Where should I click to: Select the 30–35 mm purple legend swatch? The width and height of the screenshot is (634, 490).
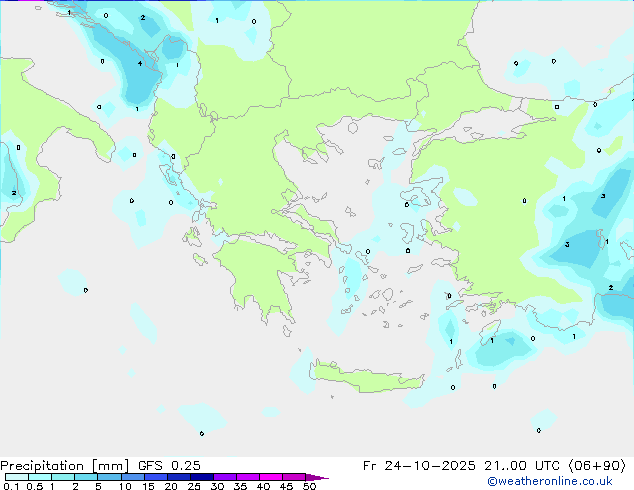pos(224,477)
